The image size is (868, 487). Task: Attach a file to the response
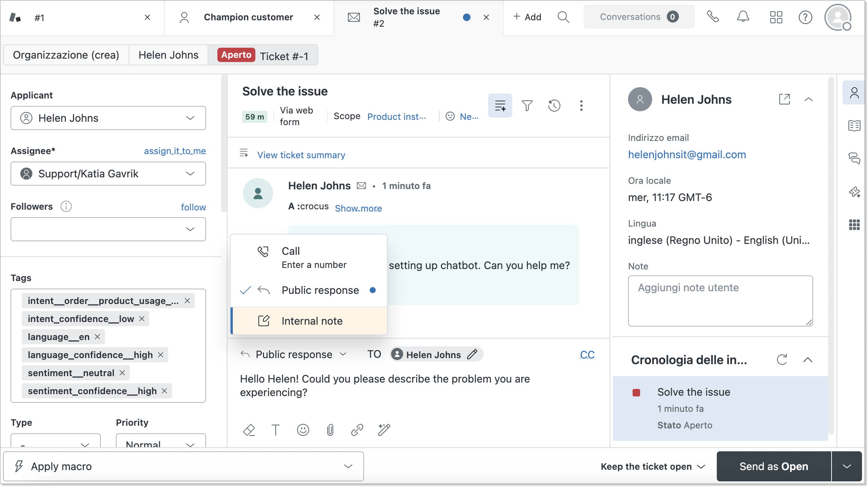point(330,430)
